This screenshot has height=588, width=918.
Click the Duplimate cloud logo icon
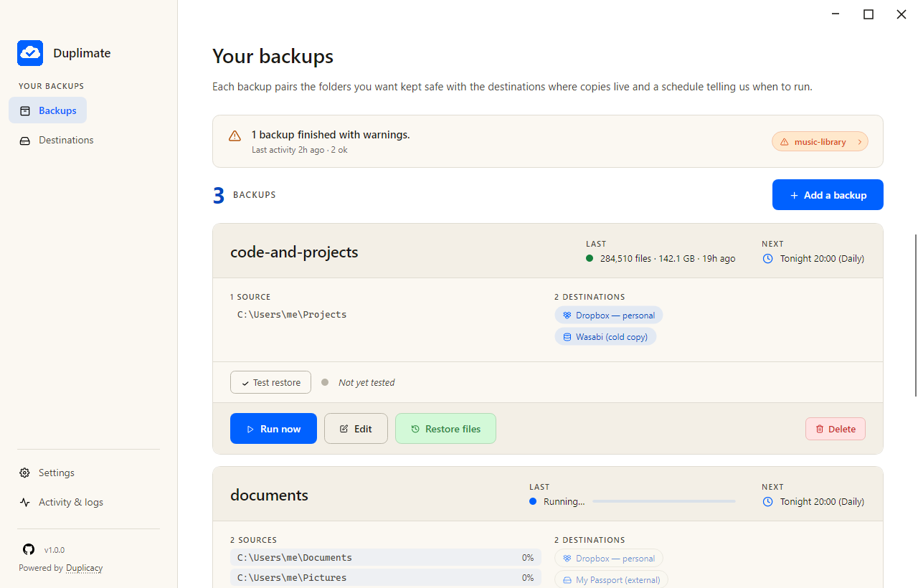point(30,53)
